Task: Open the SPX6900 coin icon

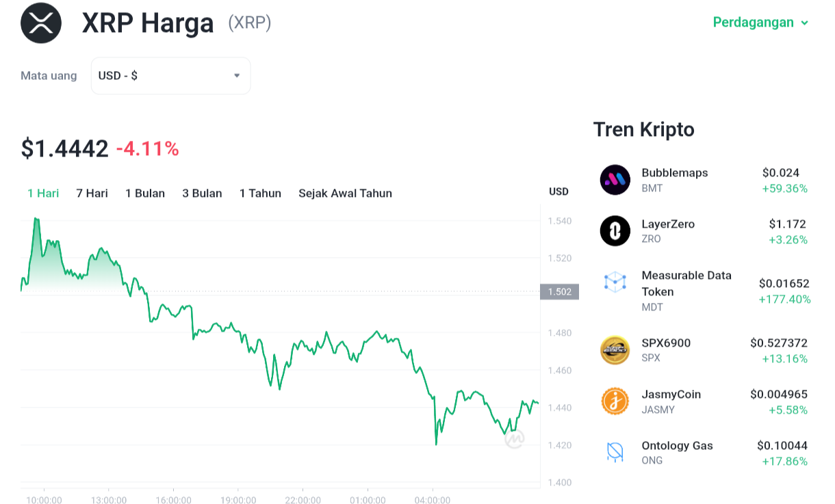Action: (615, 350)
